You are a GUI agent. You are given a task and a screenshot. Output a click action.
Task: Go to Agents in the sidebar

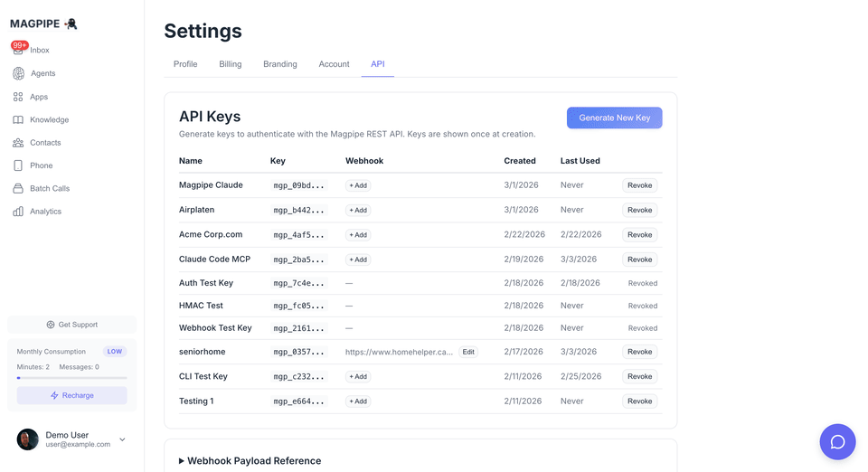point(42,73)
